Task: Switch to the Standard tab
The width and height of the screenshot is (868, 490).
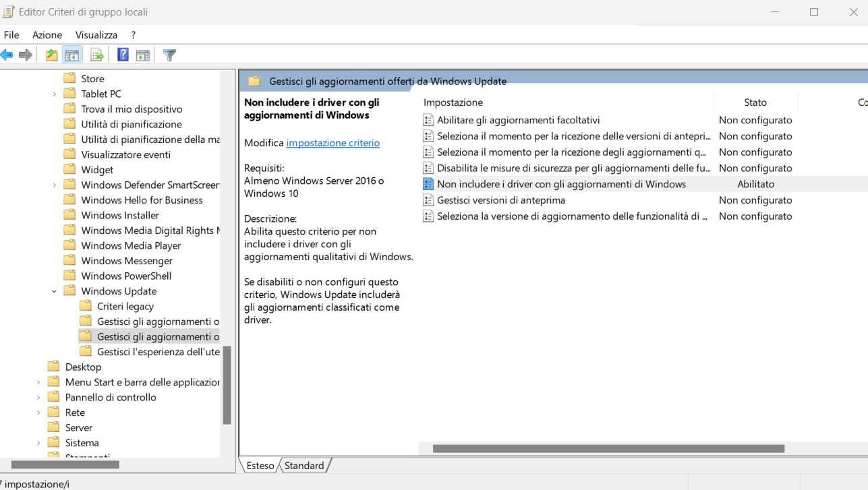Action: (304, 466)
